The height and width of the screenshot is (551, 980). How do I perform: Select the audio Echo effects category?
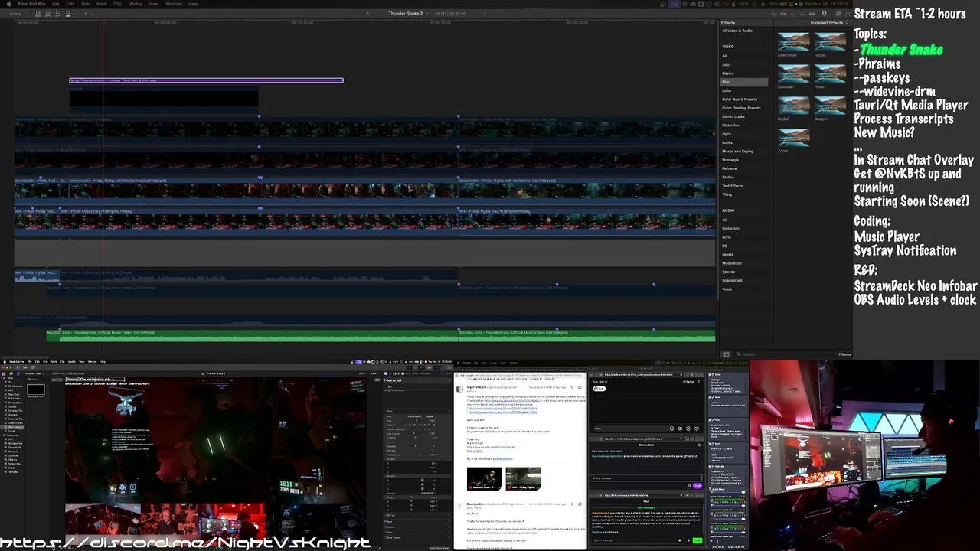point(727,237)
